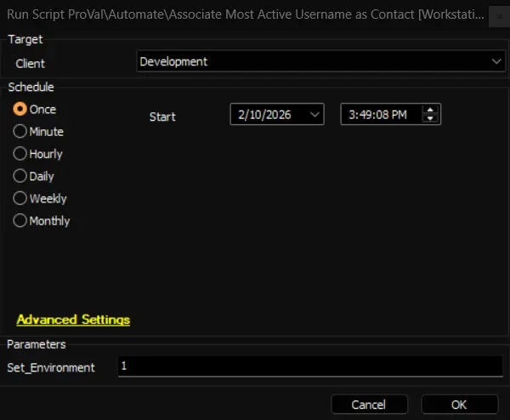This screenshot has height=420, width=510.
Task: Choose the Hourly schedule radio button
Action: [20, 154]
